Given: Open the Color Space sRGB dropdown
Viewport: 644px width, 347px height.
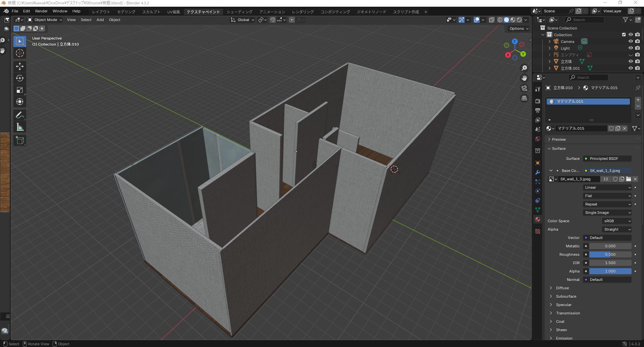Looking at the screenshot, I should tap(616, 221).
